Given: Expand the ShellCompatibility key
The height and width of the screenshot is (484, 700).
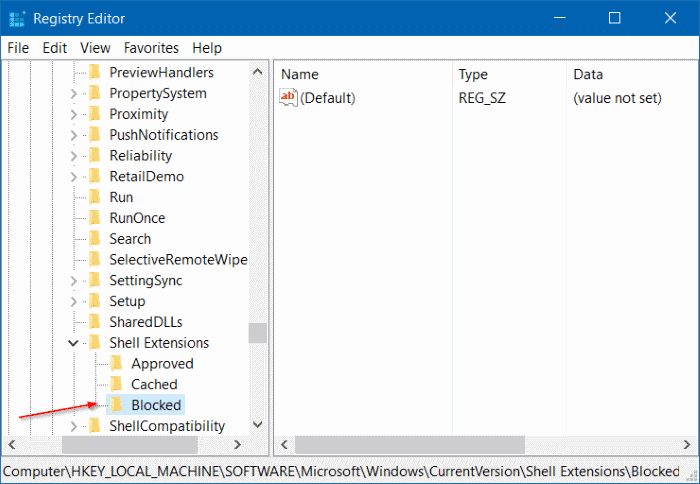Looking at the screenshot, I should click(74, 426).
